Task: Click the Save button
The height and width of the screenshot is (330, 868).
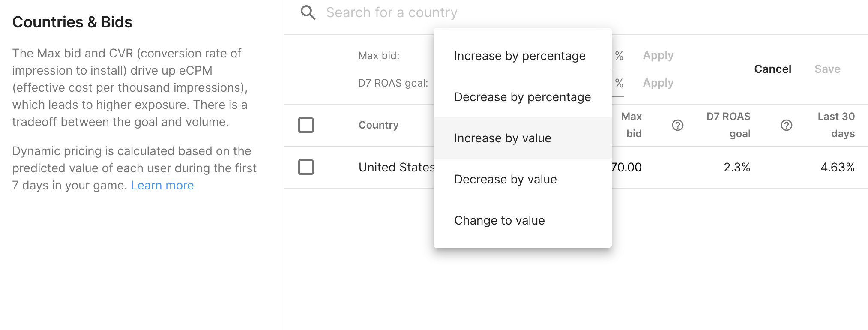Action: click(827, 69)
